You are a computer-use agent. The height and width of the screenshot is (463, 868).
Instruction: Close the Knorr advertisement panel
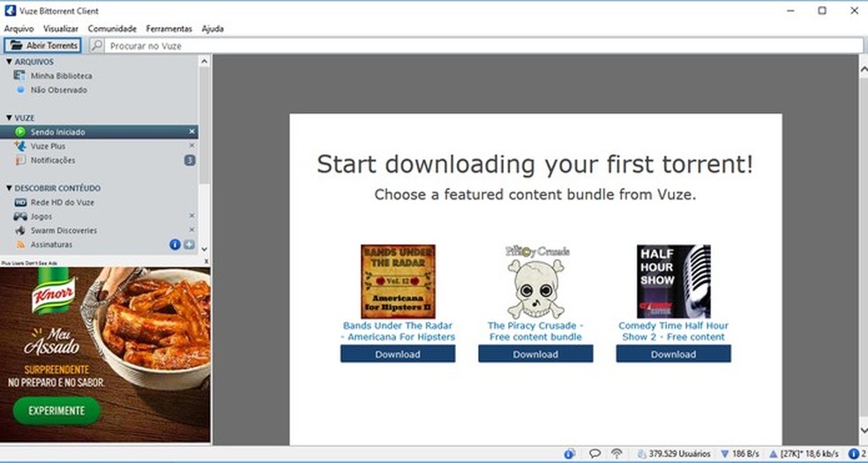(x=206, y=261)
